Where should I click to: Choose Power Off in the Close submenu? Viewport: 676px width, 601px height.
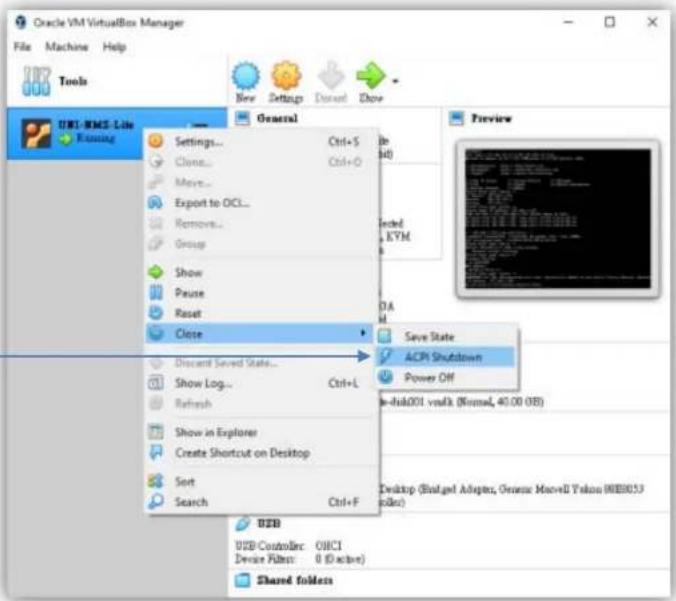(447, 377)
